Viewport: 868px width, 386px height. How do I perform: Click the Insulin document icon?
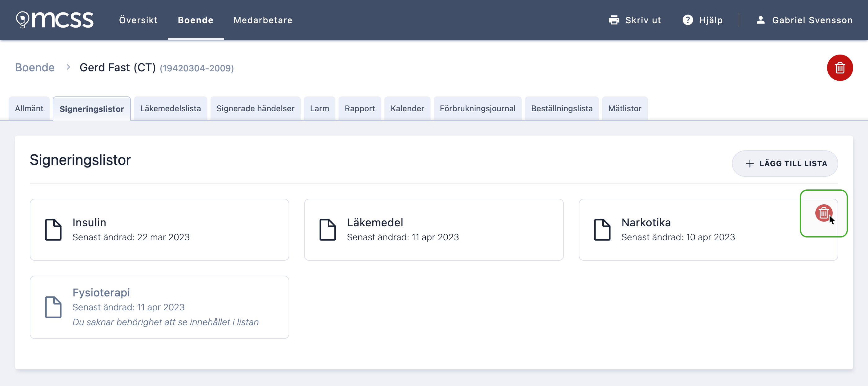(x=53, y=229)
